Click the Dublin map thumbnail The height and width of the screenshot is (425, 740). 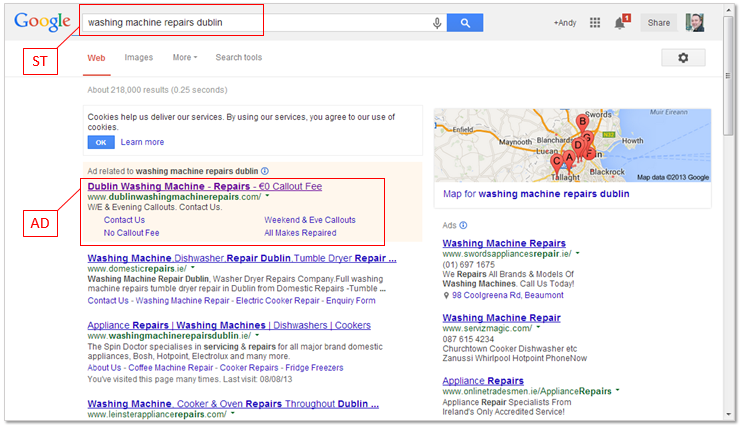(572, 145)
